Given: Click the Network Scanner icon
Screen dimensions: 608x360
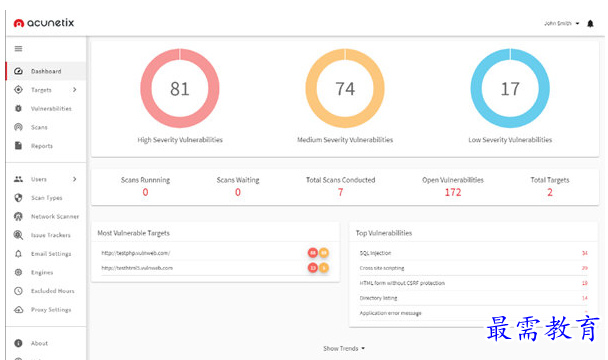Looking at the screenshot, I should click(18, 216).
